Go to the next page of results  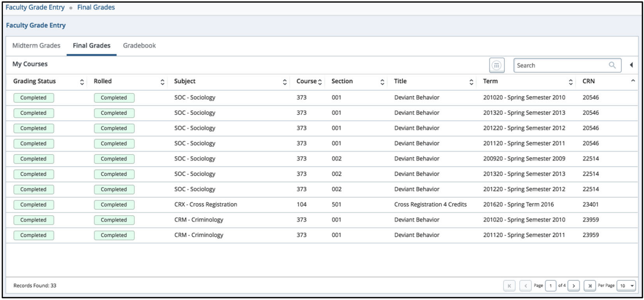573,286
